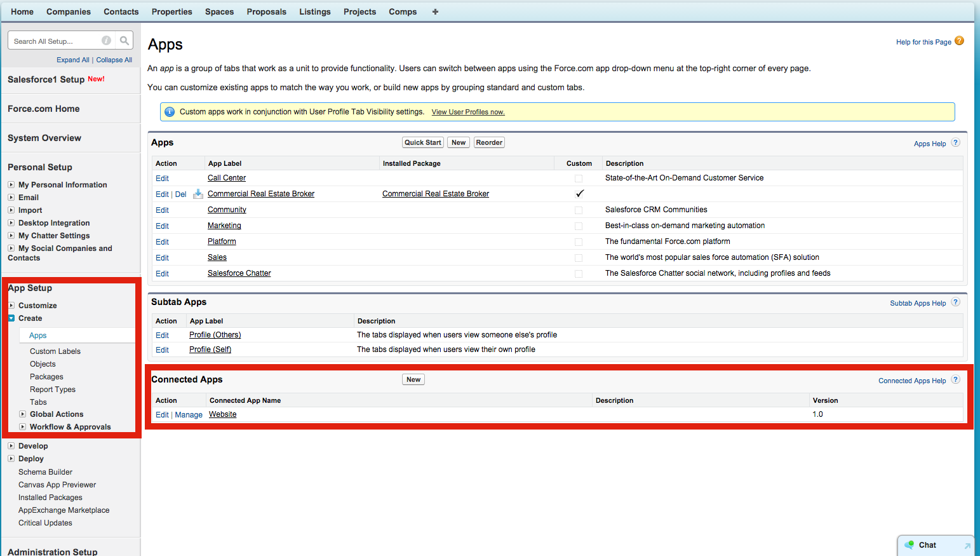Click the Subtab Apps Help question mark icon
Screen dimensions: 980x556
[956, 302]
